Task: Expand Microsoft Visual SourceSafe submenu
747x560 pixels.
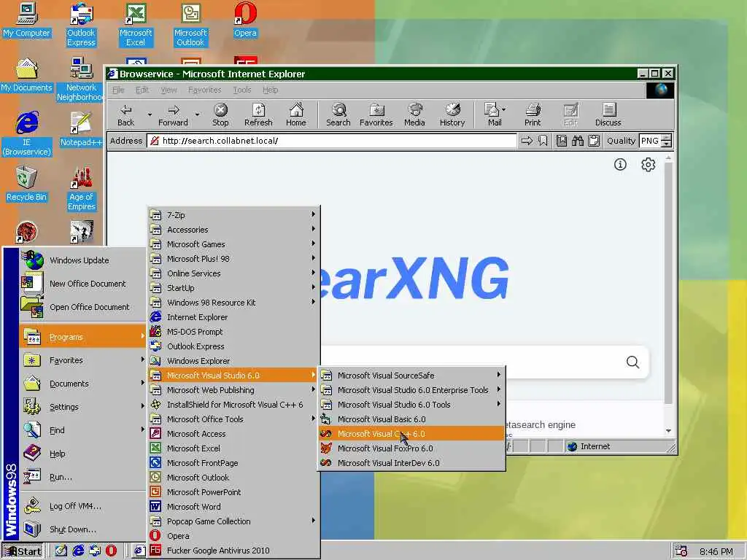Action: pos(411,376)
